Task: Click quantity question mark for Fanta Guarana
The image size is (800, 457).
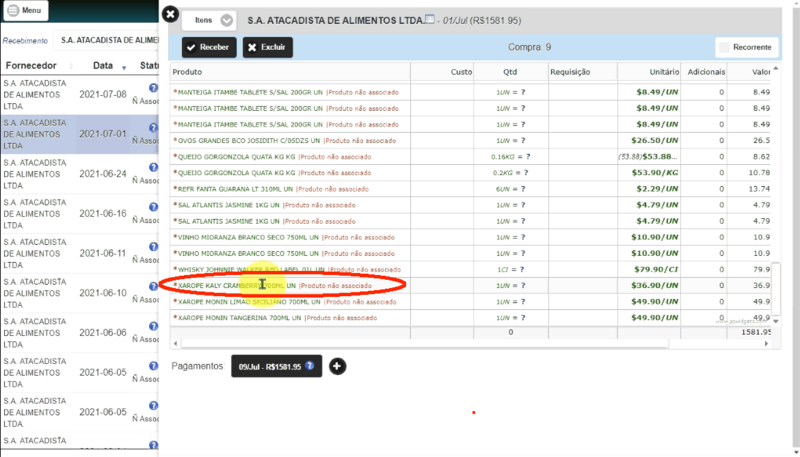Action: [x=523, y=189]
